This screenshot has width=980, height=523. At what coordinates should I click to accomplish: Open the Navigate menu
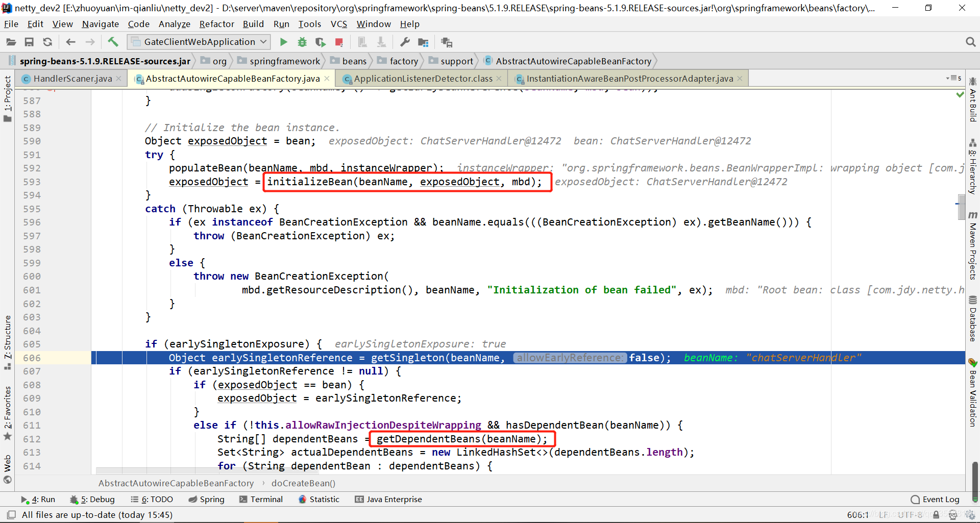(x=101, y=24)
